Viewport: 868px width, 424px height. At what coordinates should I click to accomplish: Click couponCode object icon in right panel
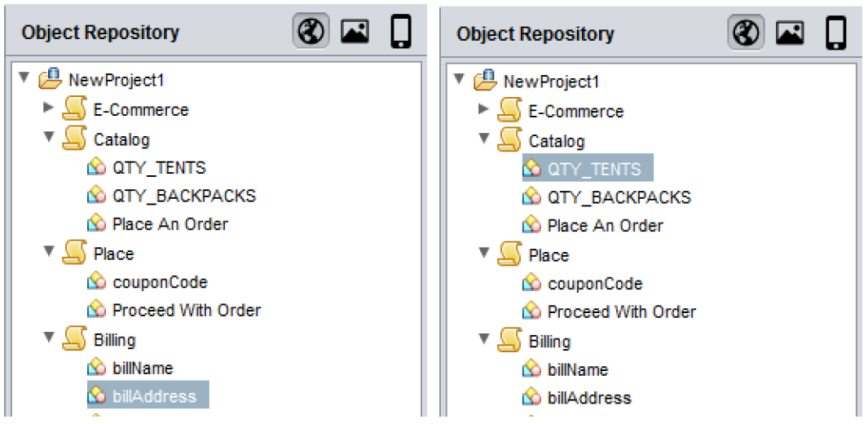[532, 284]
